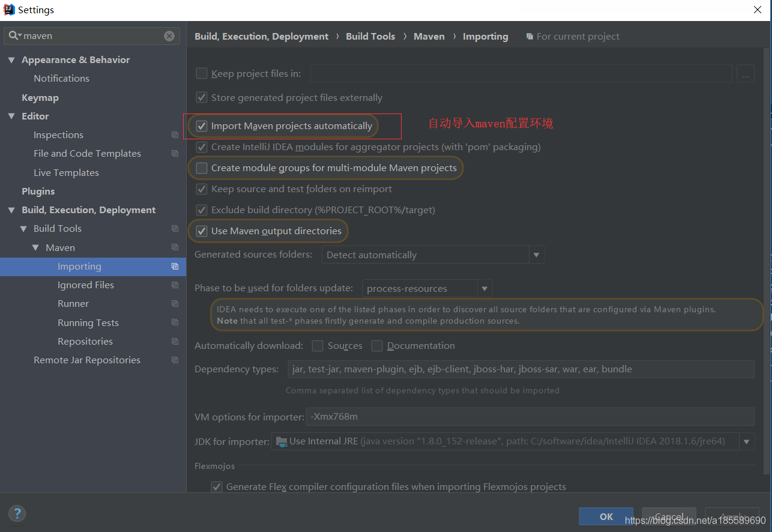The width and height of the screenshot is (772, 532).
Task: Click the For current project icon
Action: click(529, 37)
